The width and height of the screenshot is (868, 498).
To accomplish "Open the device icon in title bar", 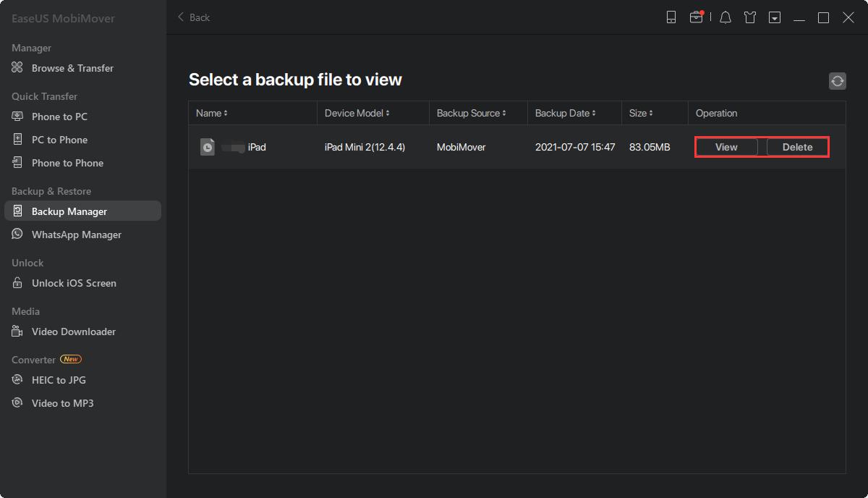I will click(x=671, y=17).
